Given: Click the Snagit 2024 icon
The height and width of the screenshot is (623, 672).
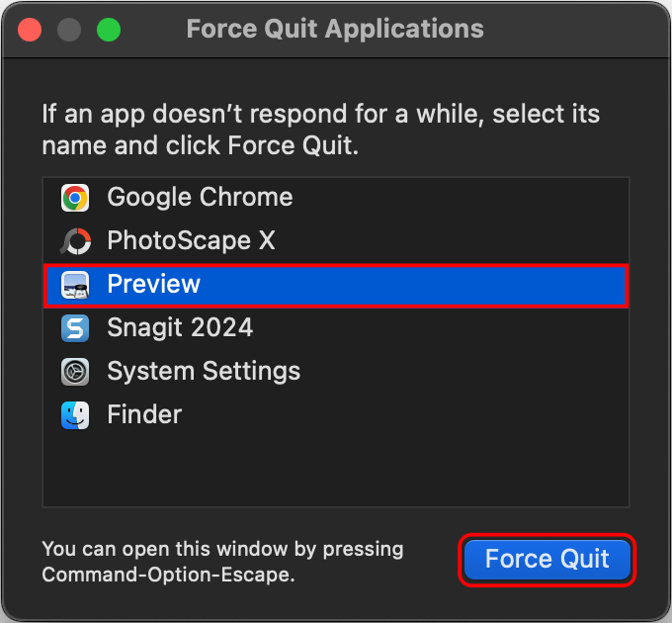Looking at the screenshot, I should point(75,328).
